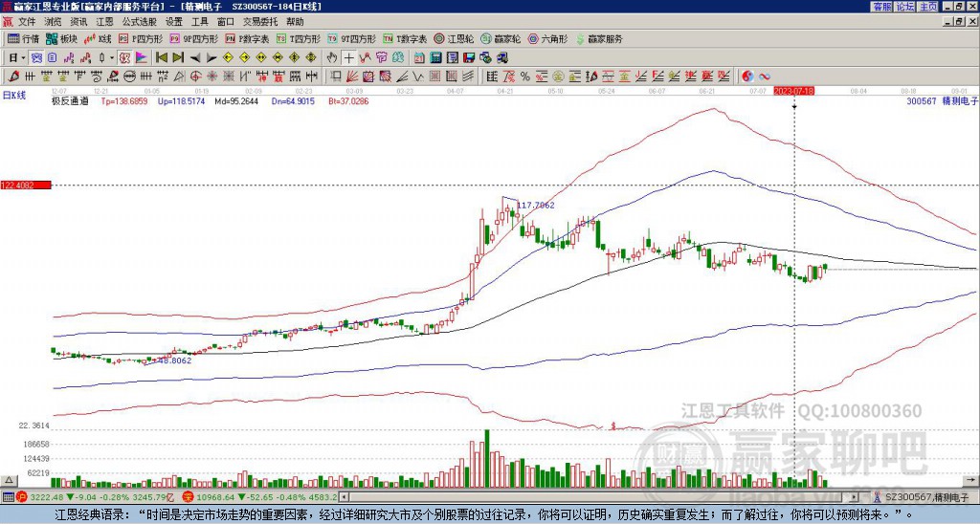Expand the candlestick chart type dropdown arrow
The width and height of the screenshot is (980, 524).
pyautogui.click(x=112, y=58)
